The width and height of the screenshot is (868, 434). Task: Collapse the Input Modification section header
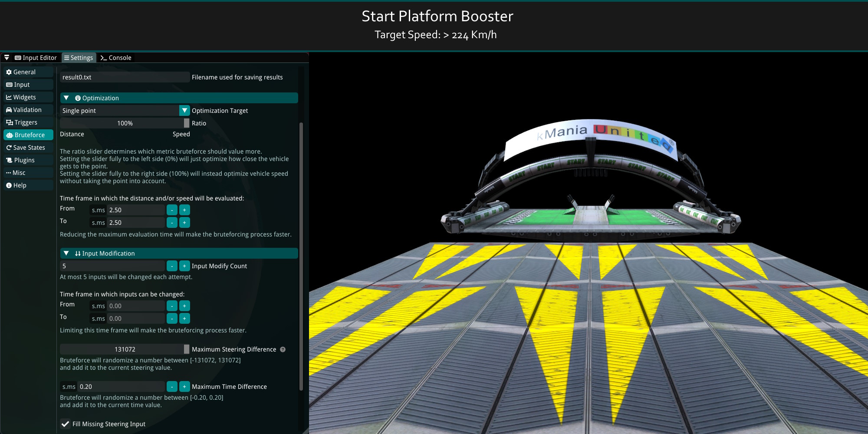click(x=179, y=253)
